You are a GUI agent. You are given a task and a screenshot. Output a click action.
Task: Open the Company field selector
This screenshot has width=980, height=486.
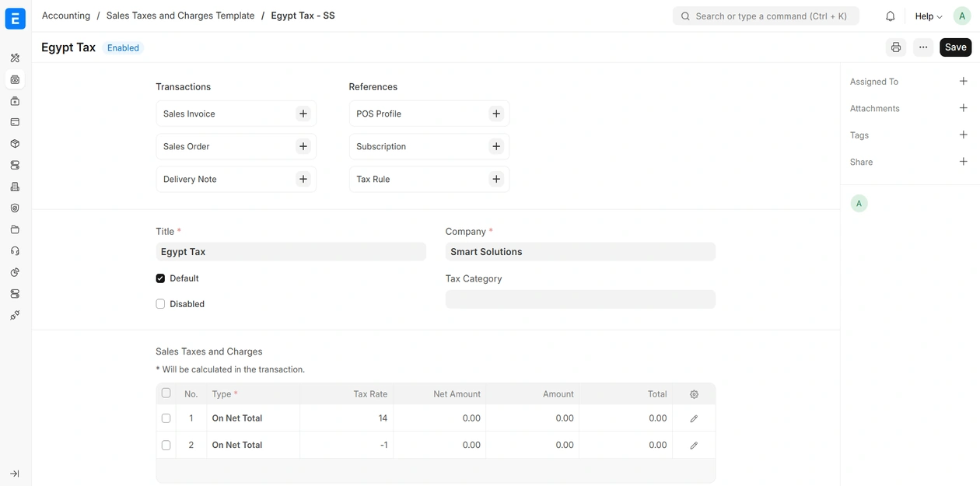(579, 252)
